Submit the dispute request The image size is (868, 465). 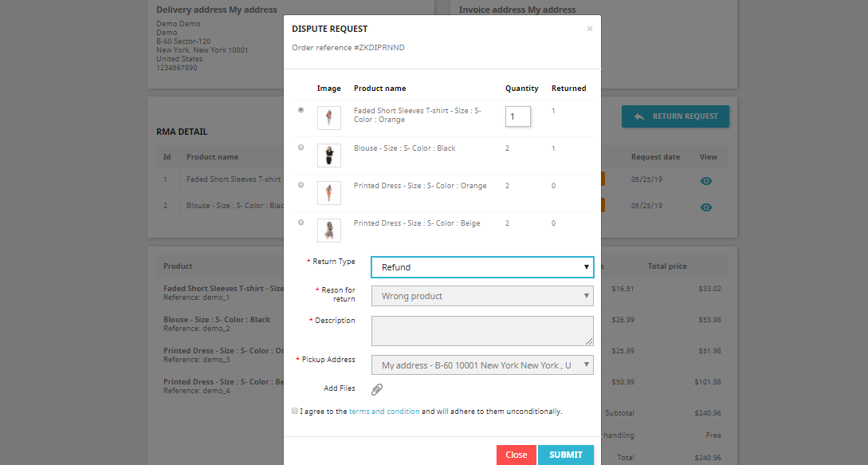[x=566, y=455]
